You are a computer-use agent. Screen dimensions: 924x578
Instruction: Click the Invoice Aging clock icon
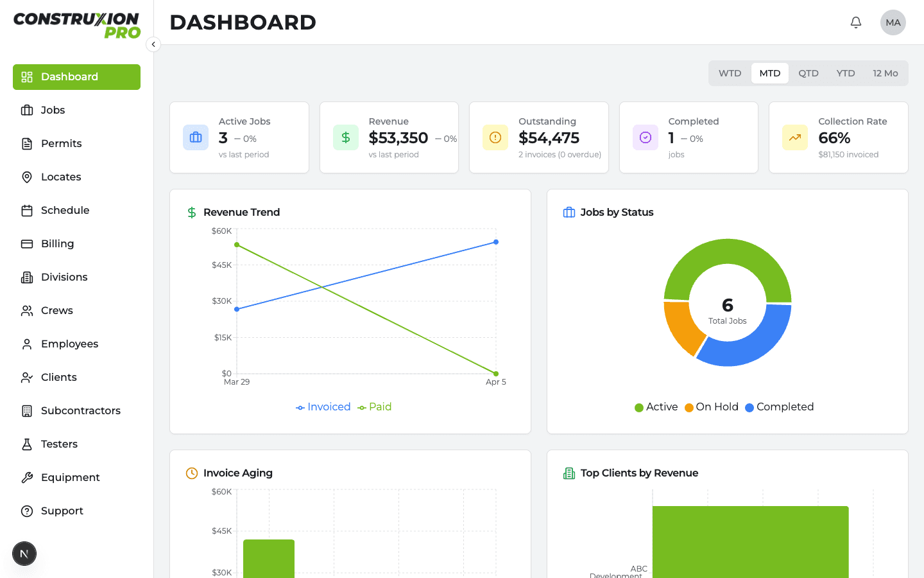tap(192, 473)
